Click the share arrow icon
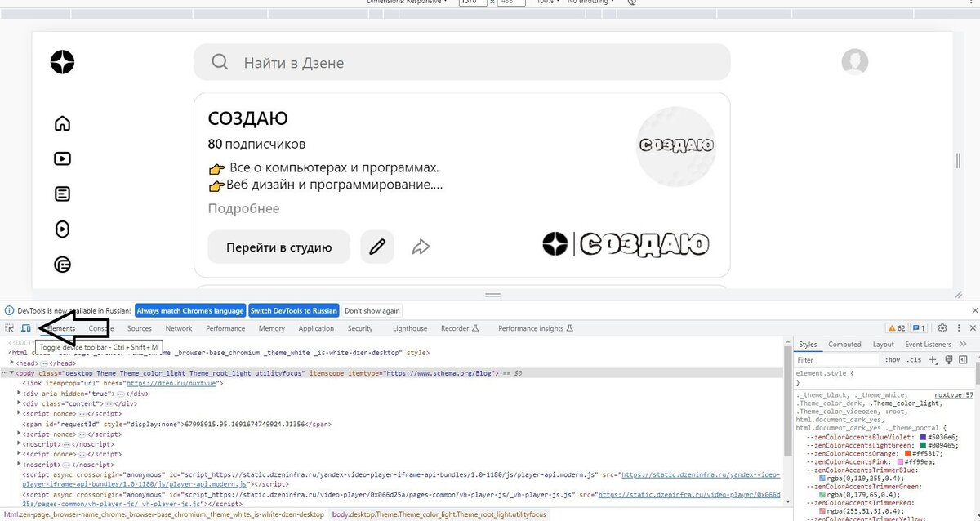The height and width of the screenshot is (521, 980). click(x=421, y=247)
